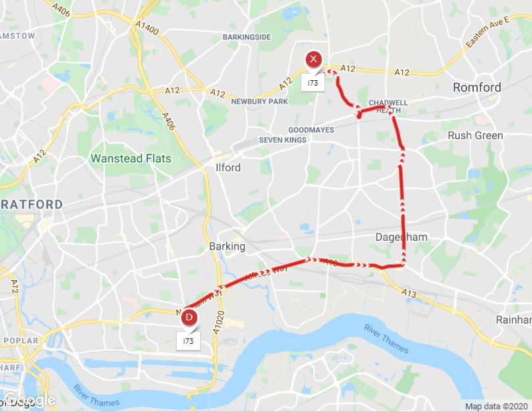
Task: Click the Romford place label
Action: (477, 88)
